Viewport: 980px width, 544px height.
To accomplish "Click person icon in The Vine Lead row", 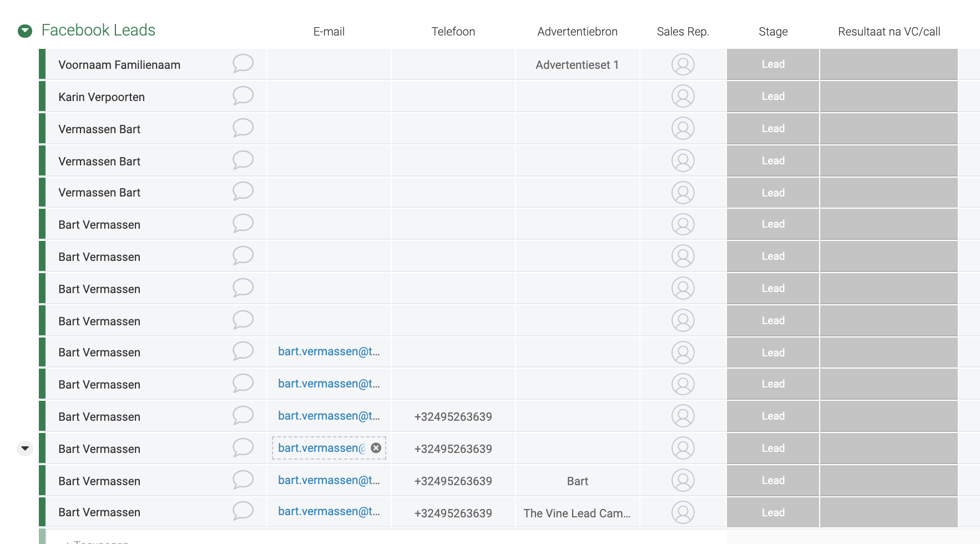I will 683,512.
